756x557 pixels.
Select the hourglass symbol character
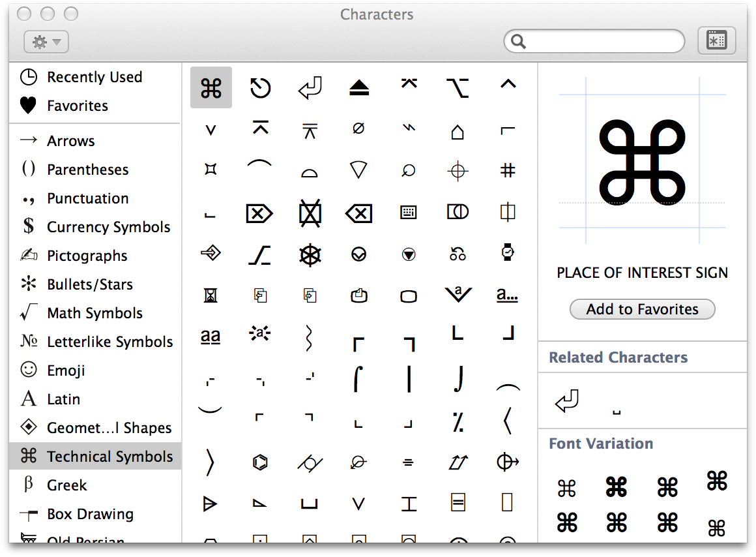coord(210,295)
